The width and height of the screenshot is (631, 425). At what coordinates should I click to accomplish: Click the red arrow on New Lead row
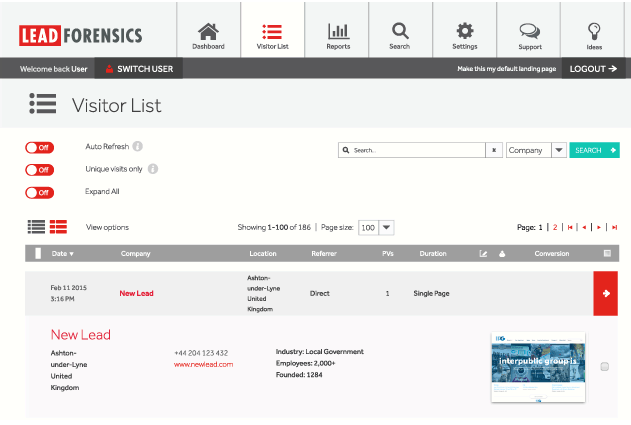click(x=606, y=293)
